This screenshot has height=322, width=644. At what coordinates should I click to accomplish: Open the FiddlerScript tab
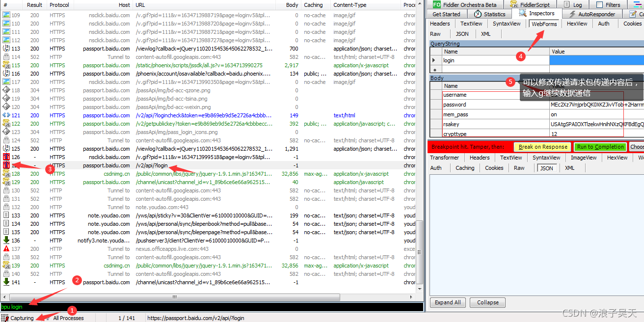click(x=535, y=5)
